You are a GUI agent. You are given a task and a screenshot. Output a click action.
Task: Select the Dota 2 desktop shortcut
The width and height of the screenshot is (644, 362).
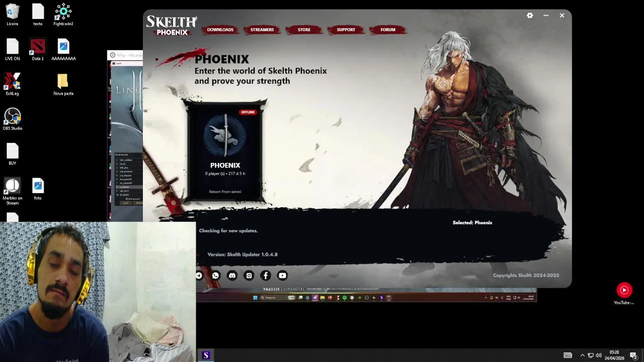coord(38,50)
